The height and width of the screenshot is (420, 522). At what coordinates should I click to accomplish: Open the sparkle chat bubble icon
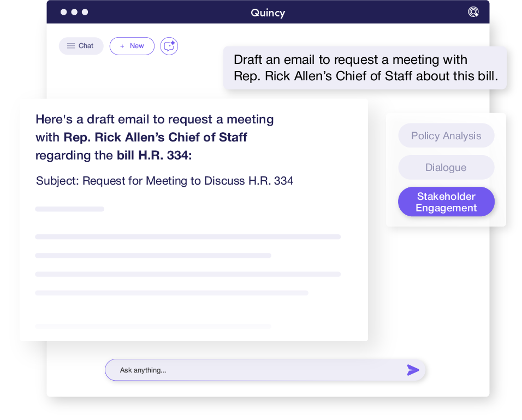169,46
